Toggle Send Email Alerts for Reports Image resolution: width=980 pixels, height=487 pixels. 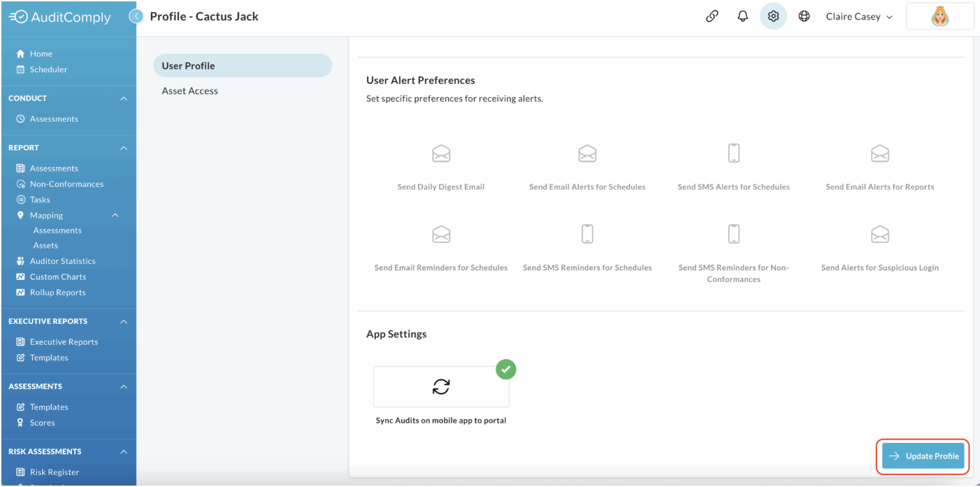880,153
